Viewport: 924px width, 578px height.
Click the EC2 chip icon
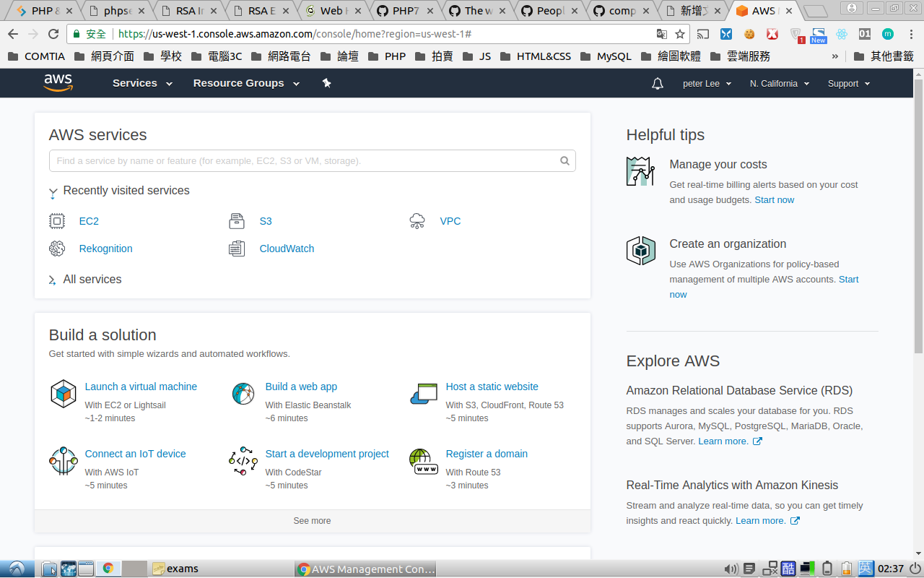(x=57, y=221)
